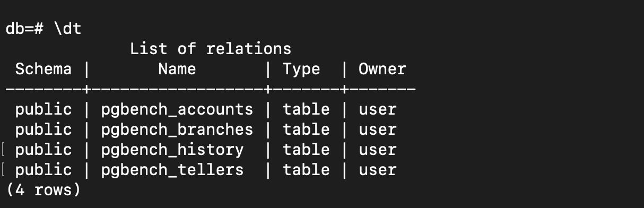Select pgbench_branches table name
This screenshot has width=644, height=208.
click(x=177, y=129)
